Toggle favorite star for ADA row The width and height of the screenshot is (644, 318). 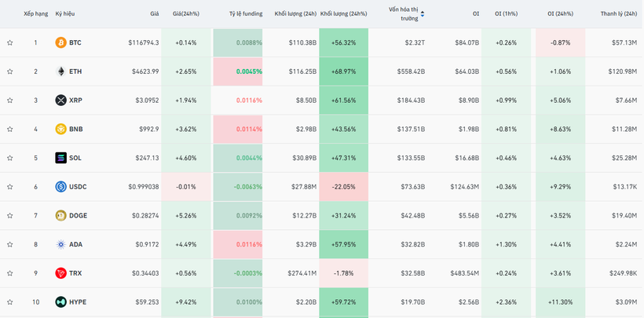point(10,244)
